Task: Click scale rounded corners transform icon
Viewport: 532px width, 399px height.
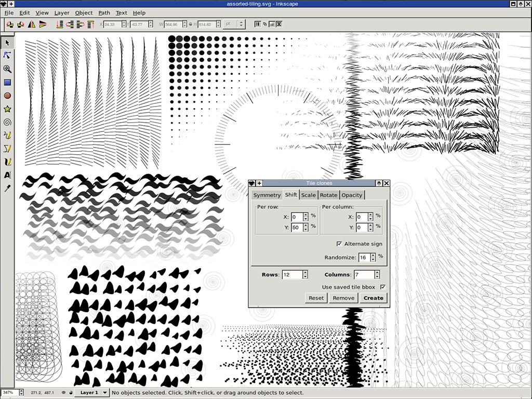Action: pyautogui.click(x=264, y=24)
